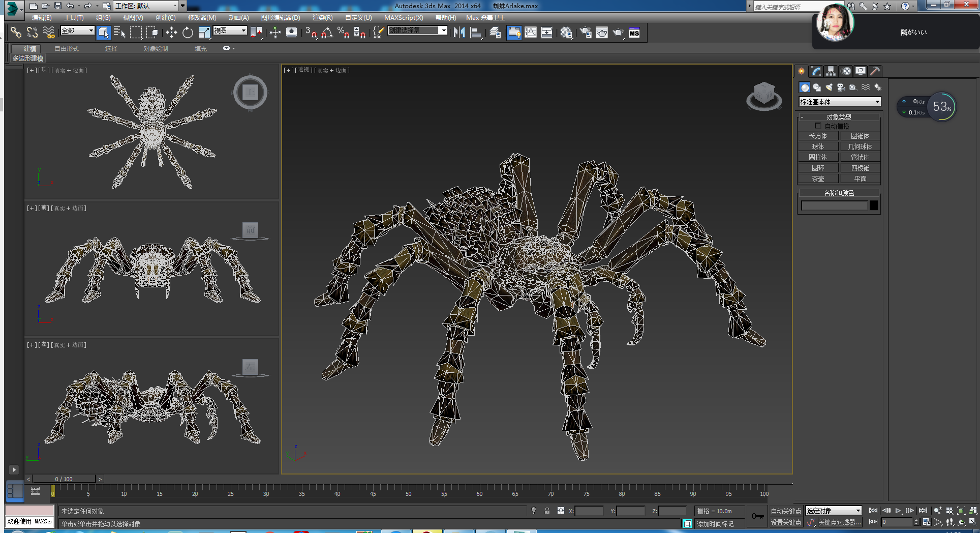This screenshot has width=980, height=533.
Task: Select the Select and Scale tool
Action: point(204,33)
